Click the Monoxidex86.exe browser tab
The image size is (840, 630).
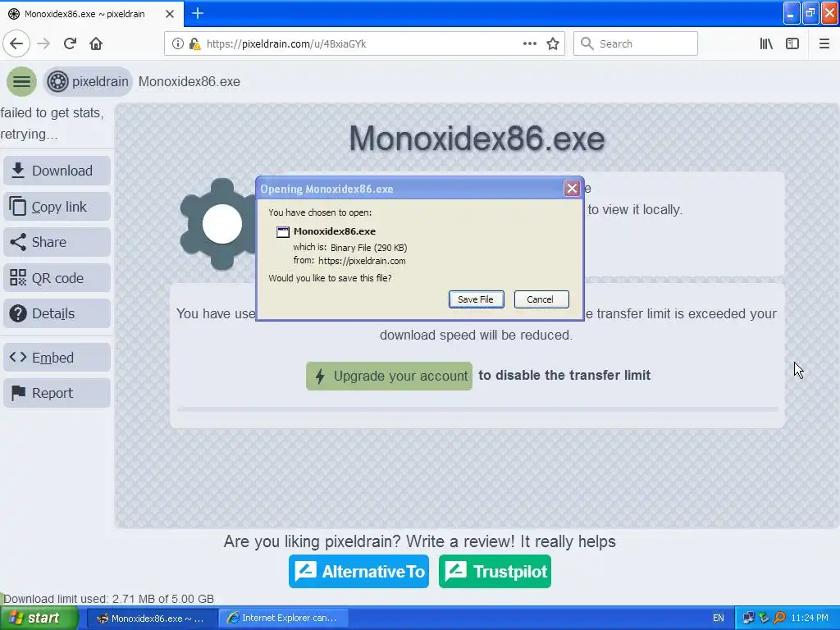click(91, 14)
